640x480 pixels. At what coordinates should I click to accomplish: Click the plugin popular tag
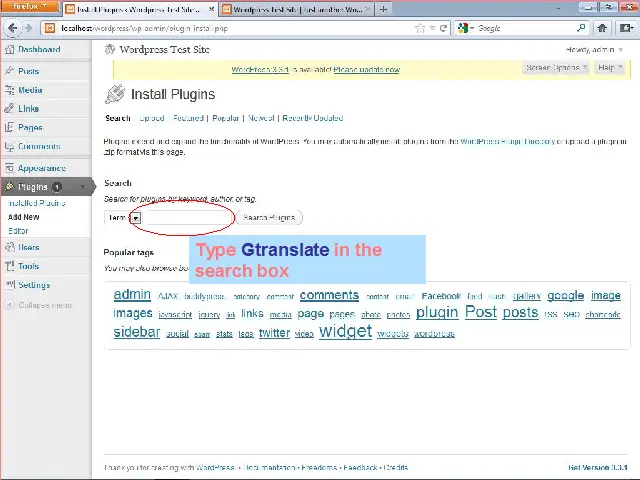point(437,313)
